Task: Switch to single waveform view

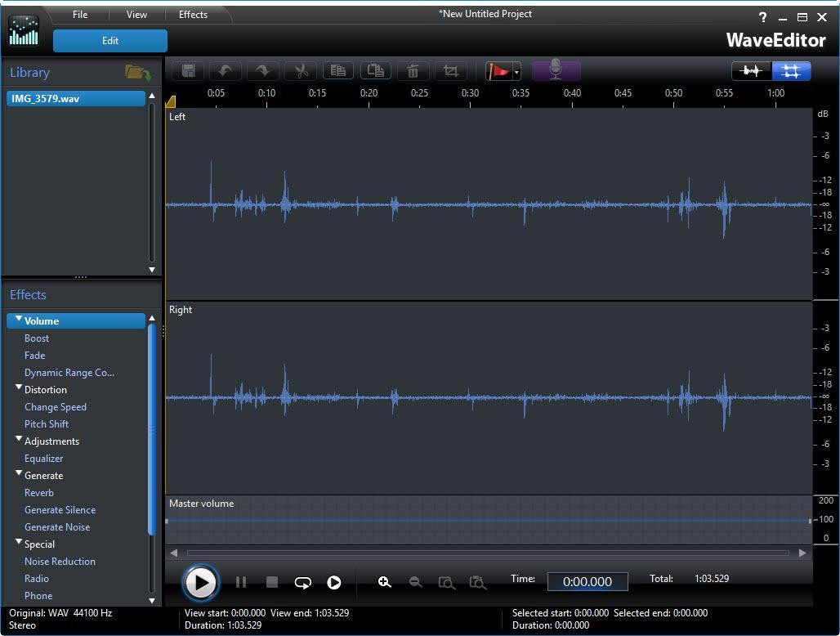Action: click(x=751, y=71)
